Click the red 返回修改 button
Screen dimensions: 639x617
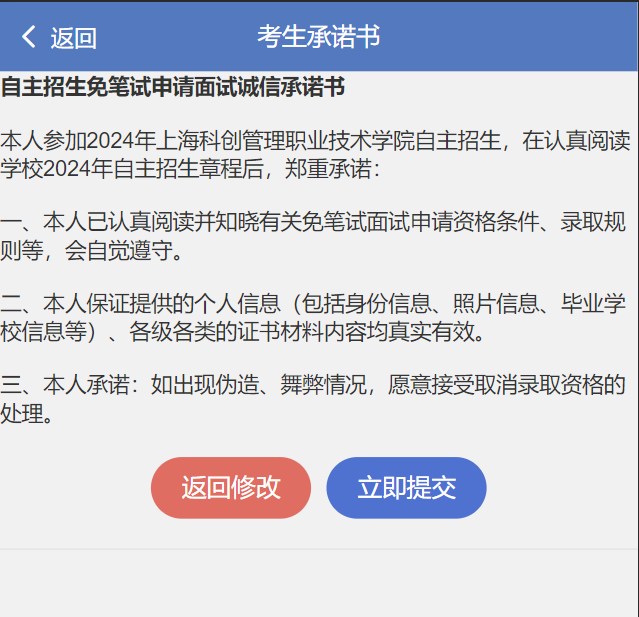(231, 487)
